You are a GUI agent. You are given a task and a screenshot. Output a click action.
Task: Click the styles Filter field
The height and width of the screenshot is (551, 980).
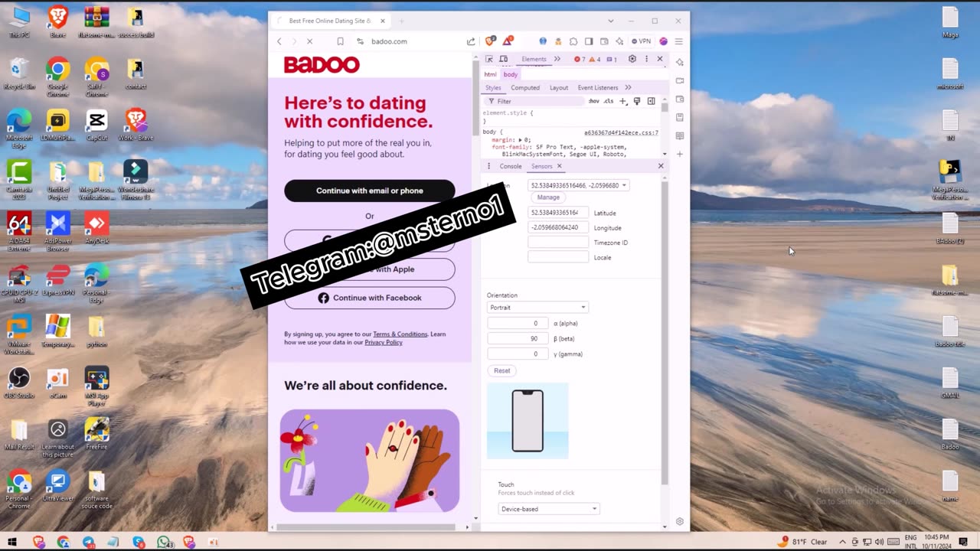tap(536, 101)
